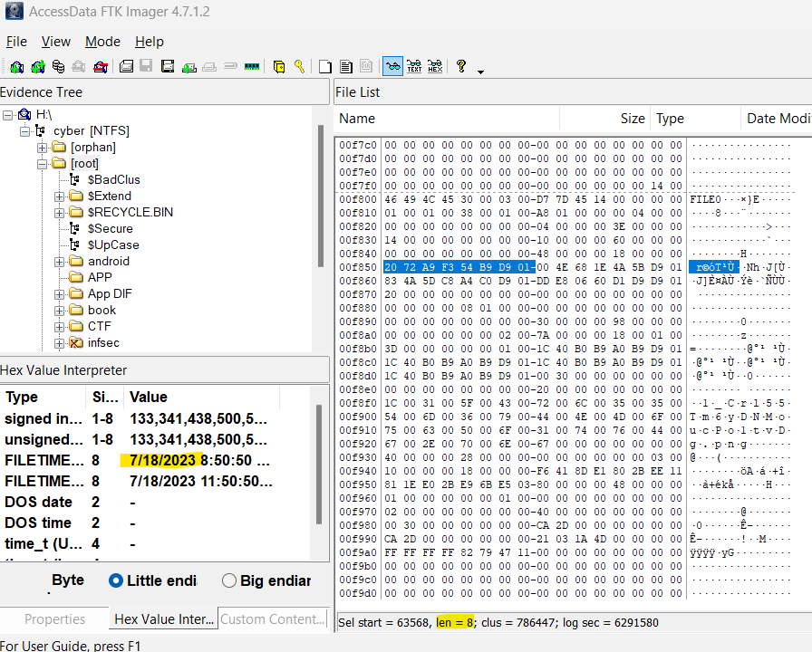Click the interpreter Type column header
The image size is (812, 652).
43,397
